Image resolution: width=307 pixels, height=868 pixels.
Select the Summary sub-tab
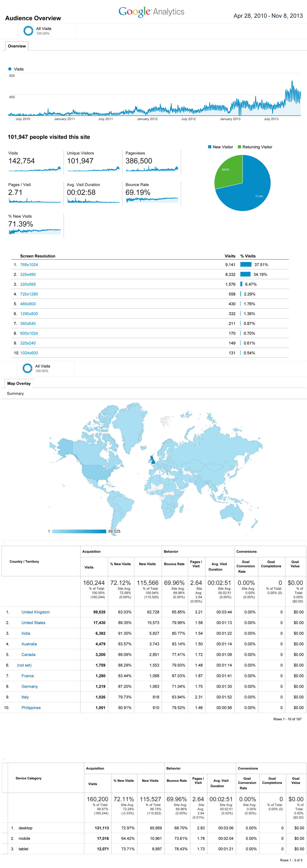coord(15,394)
